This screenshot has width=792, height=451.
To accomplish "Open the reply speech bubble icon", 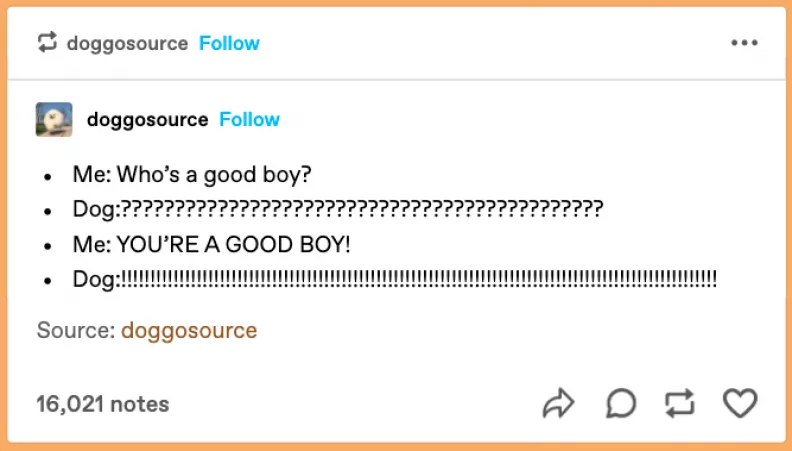I will (621, 403).
